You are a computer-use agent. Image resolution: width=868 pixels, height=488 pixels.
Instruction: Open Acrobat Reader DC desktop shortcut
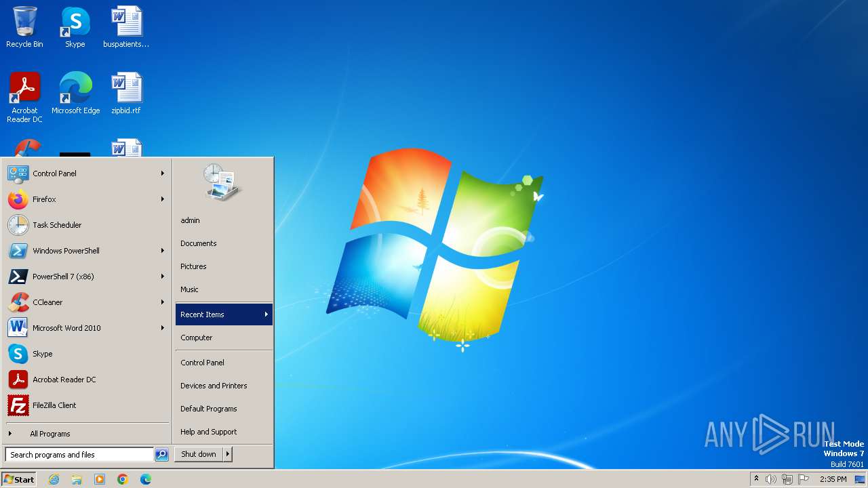(24, 98)
